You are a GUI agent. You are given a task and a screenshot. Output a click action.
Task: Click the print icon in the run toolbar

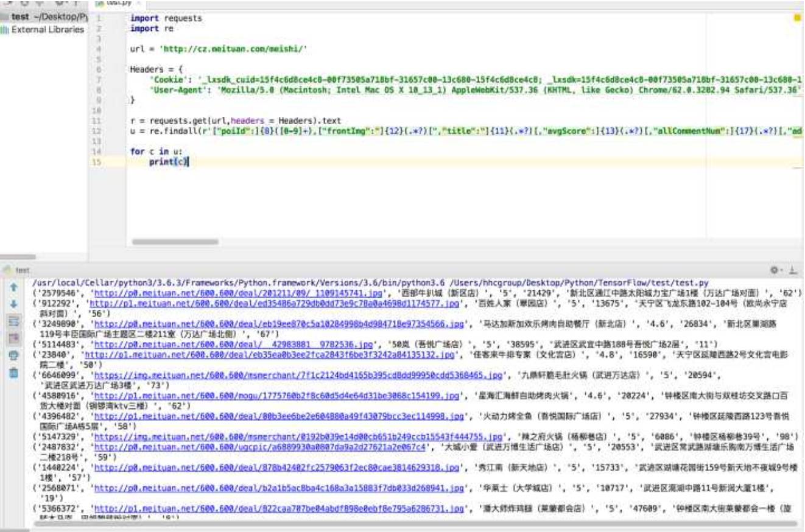tap(13, 355)
